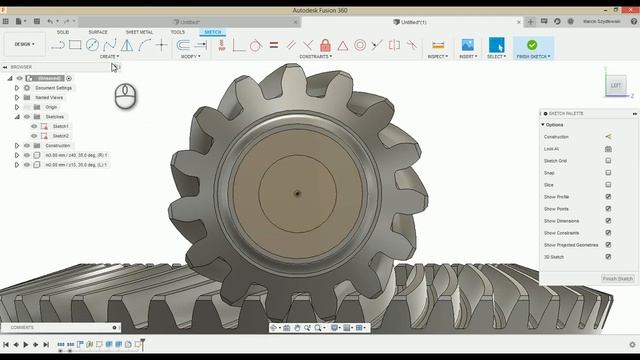Image resolution: width=640 pixels, height=360 pixels.
Task: Apply the Equal constraint
Action: point(274,45)
